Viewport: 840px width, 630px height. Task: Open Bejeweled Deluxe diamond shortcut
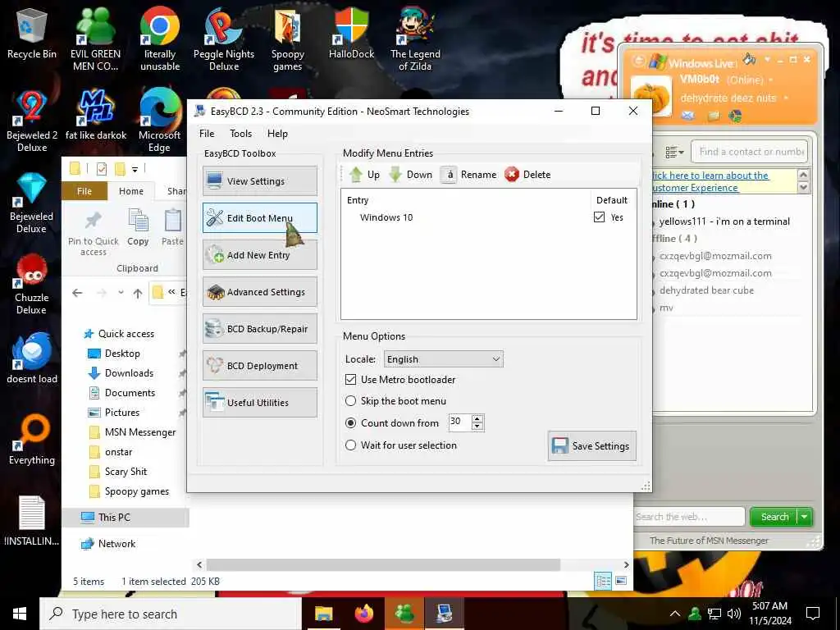coord(32,203)
